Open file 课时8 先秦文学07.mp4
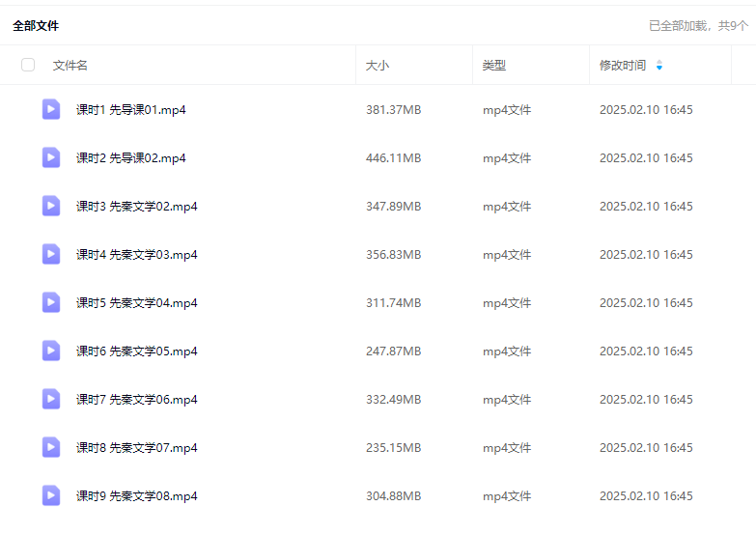Image resolution: width=756 pixels, height=534 pixels. tap(136, 448)
